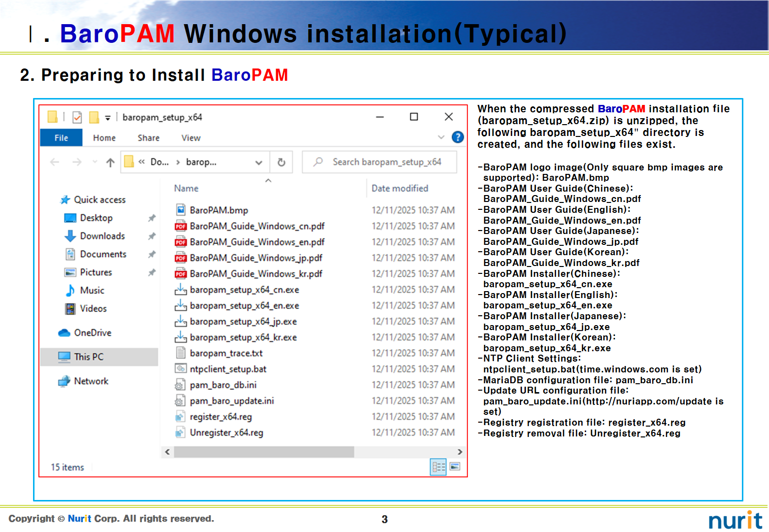Click the PDF icon of BaroPAM_Guide_Windows_en.pdf
The image size is (769, 532).
coord(180,242)
